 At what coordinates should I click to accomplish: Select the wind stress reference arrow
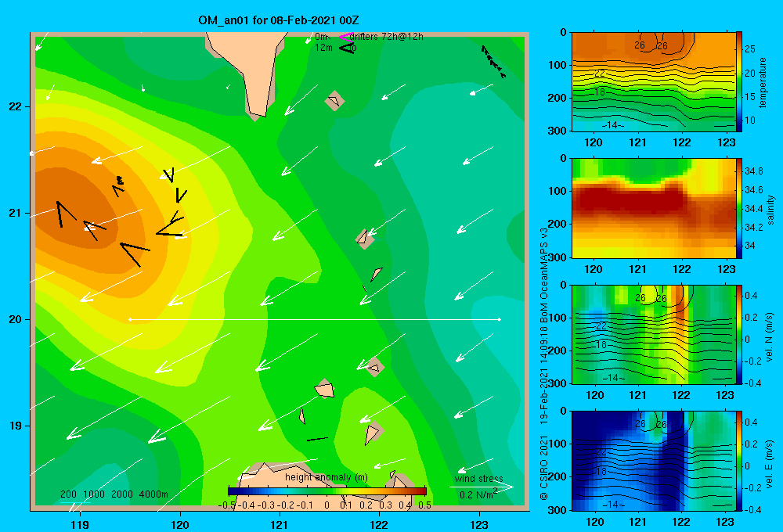[481, 487]
